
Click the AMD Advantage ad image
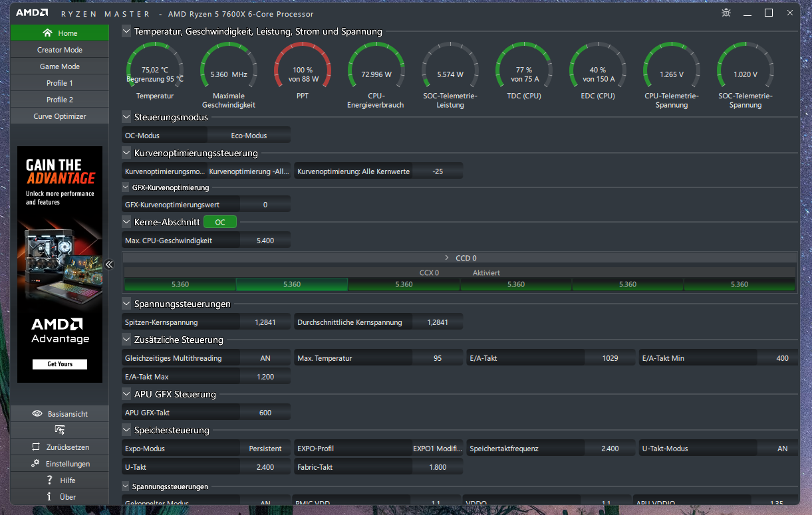[60, 264]
